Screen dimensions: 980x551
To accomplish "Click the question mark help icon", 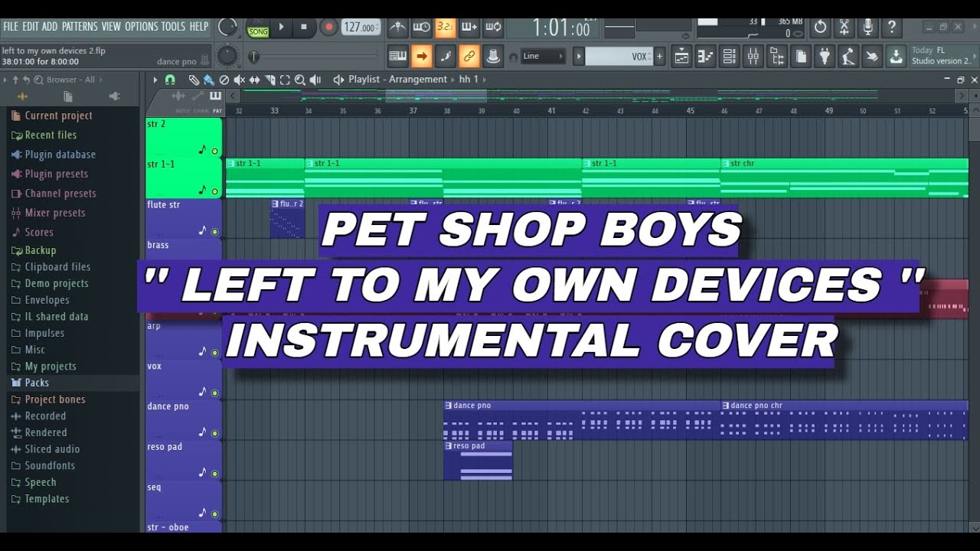I will pyautogui.click(x=892, y=28).
